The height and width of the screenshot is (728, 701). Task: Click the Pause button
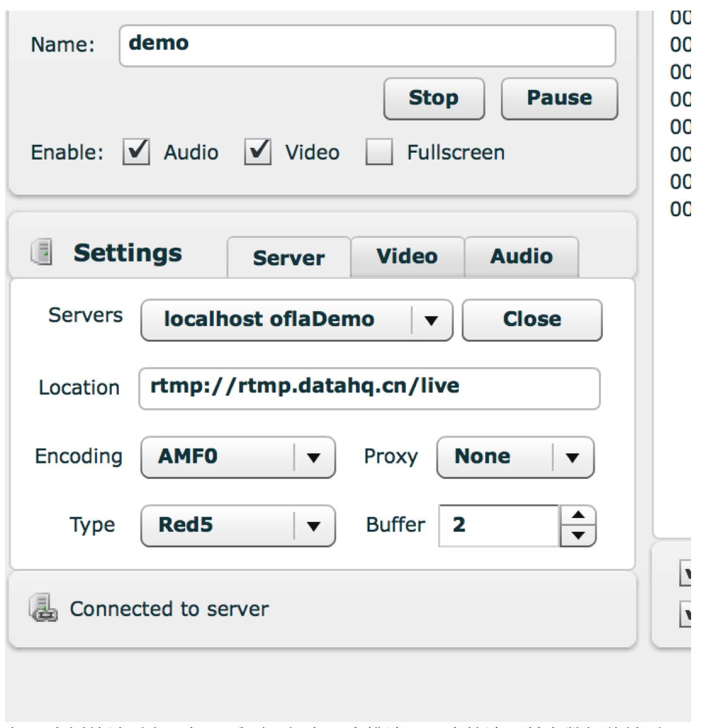pos(559,98)
